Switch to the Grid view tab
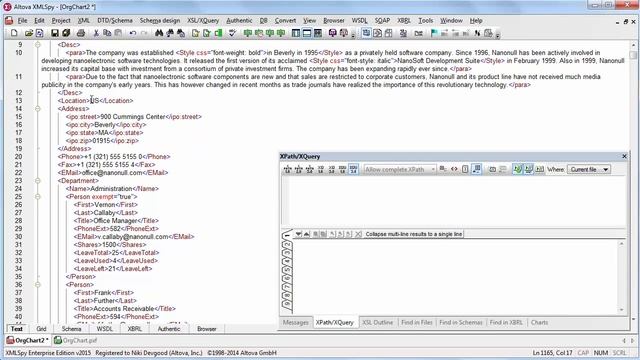Viewport: 640px width, 360px height. pyautogui.click(x=41, y=329)
